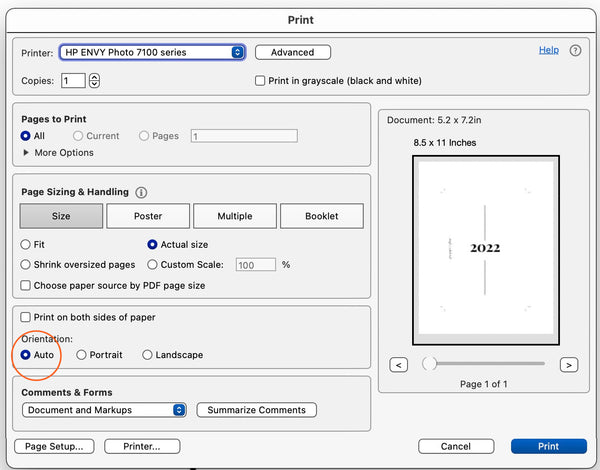
Task: Click the Page Sizing info icon
Action: pyautogui.click(x=141, y=192)
